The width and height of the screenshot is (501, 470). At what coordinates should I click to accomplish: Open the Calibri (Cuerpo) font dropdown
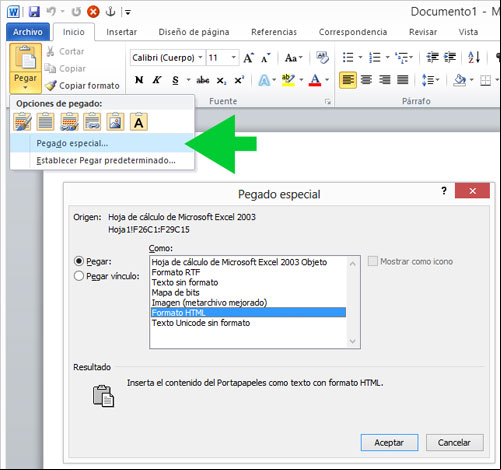(x=200, y=58)
